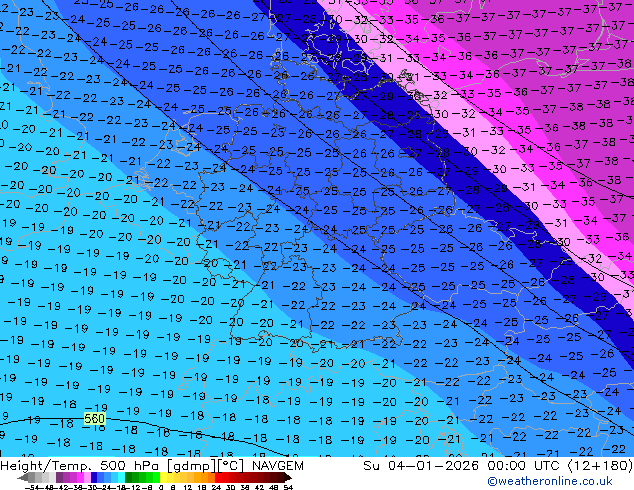Choose the dark blue legend swatch near -30
Image resolution: width=634 pixels, height=490 pixels.
click(94, 476)
